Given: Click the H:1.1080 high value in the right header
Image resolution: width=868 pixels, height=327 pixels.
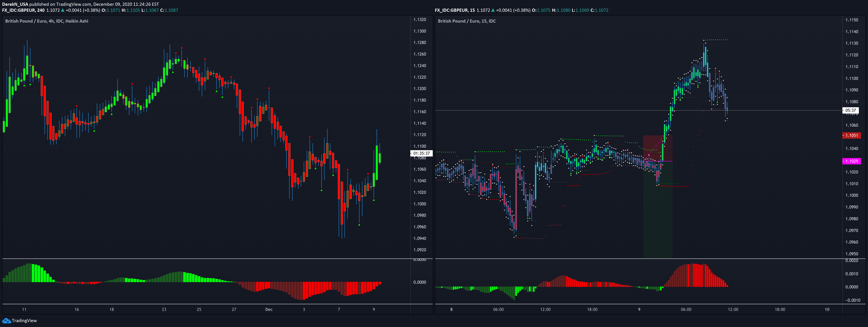Looking at the screenshot, I should pyautogui.click(x=561, y=11).
